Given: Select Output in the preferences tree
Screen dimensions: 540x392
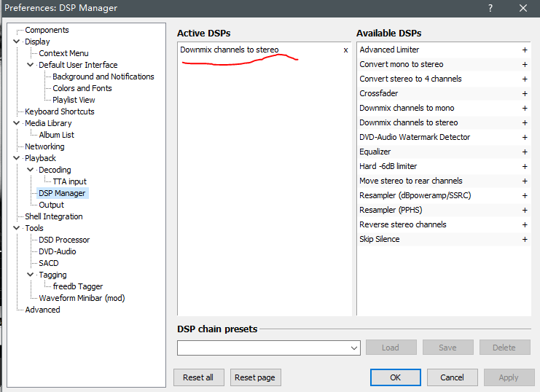Looking at the screenshot, I should click(x=51, y=205).
